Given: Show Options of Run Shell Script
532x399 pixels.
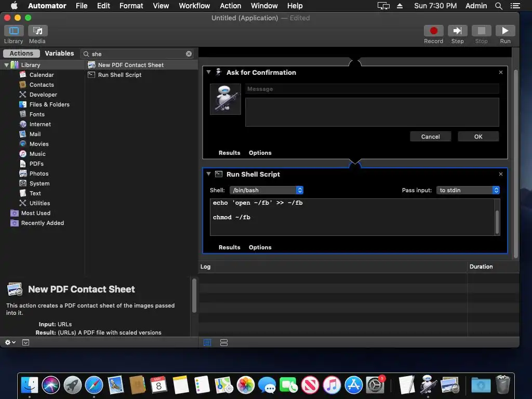Looking at the screenshot, I should click(260, 247).
